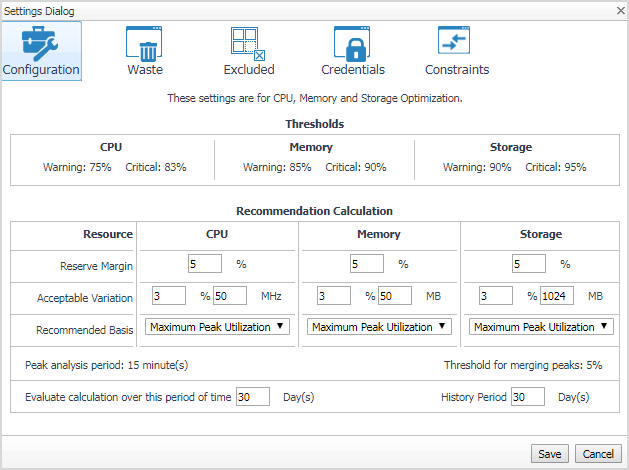This screenshot has height=470, width=629.
Task: Click the Waste trash bin icon
Action: click(145, 43)
